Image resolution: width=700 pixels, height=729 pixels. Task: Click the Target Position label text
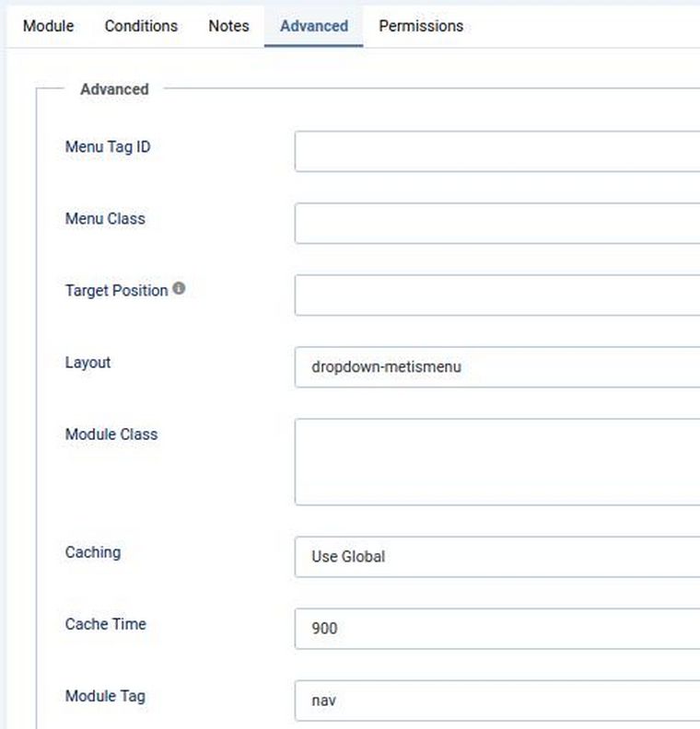[116, 291]
